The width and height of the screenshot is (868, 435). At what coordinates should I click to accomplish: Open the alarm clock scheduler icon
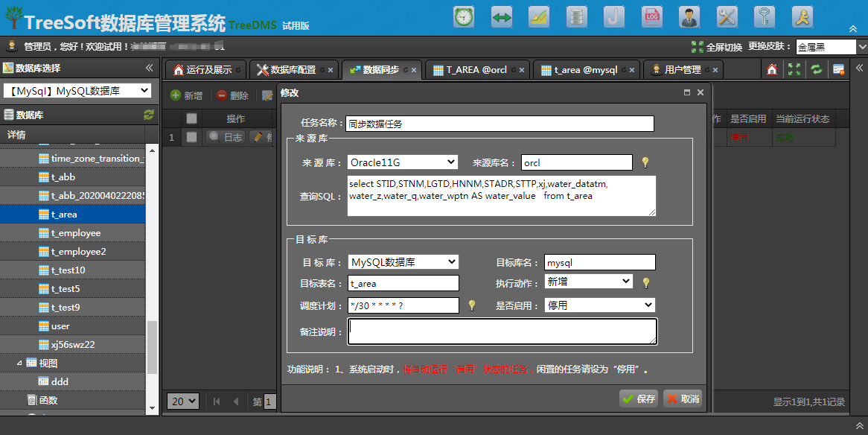(464, 17)
